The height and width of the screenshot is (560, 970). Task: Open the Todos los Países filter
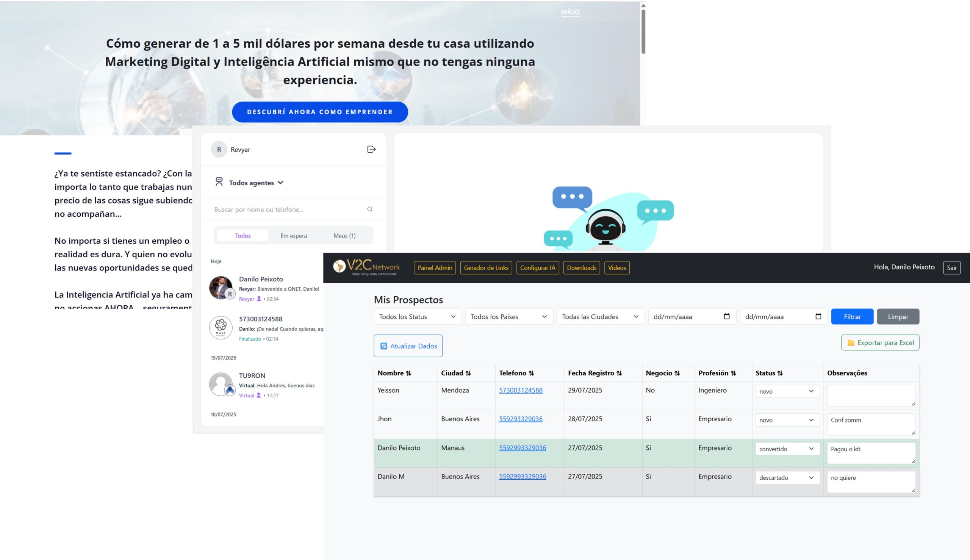point(508,316)
